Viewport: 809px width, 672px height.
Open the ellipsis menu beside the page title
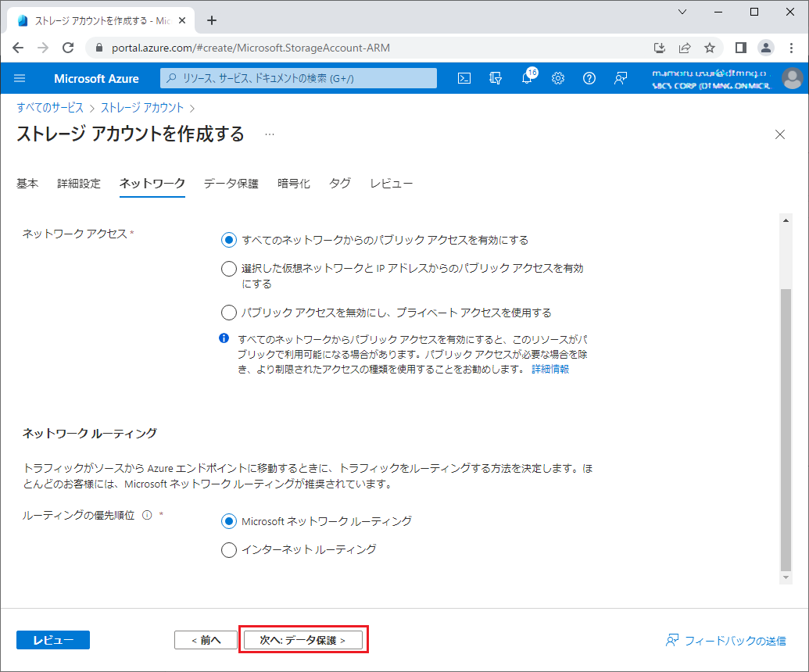(x=270, y=134)
